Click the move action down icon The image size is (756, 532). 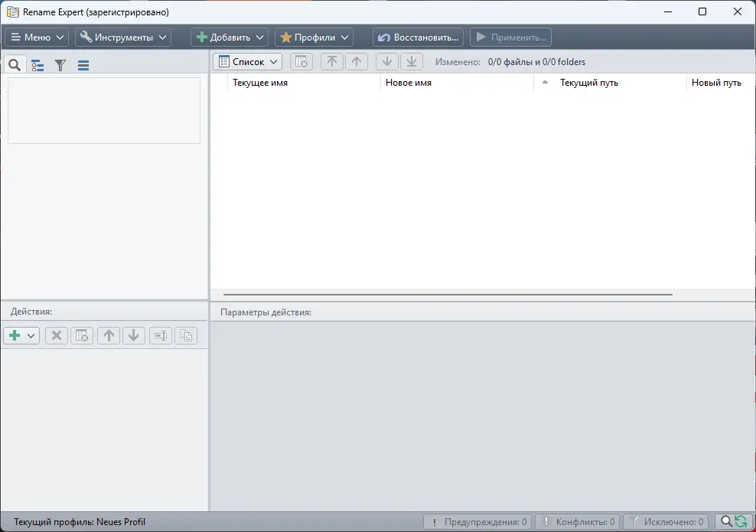coord(134,335)
